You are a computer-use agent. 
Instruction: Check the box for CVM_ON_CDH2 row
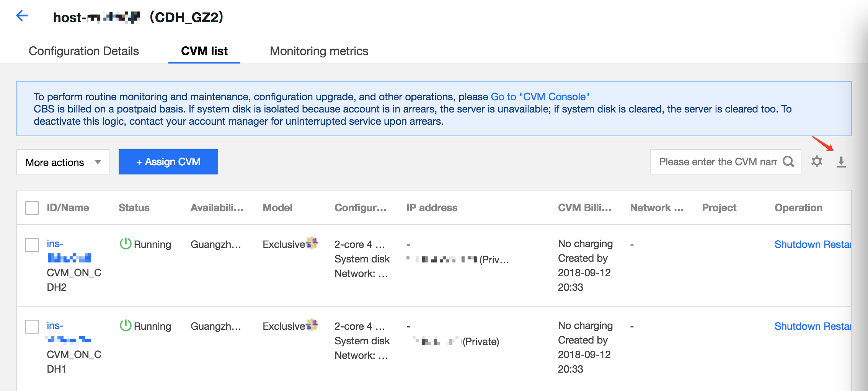pos(32,245)
